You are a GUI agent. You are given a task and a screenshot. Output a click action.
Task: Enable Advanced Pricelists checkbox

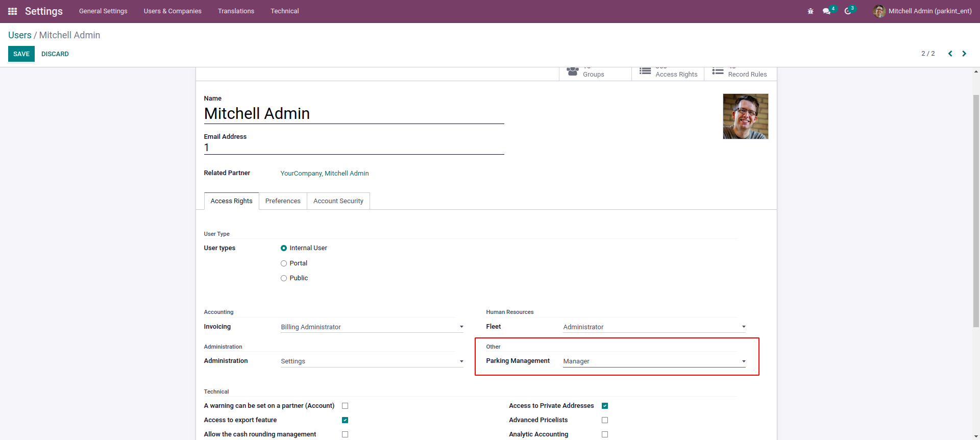coord(605,420)
